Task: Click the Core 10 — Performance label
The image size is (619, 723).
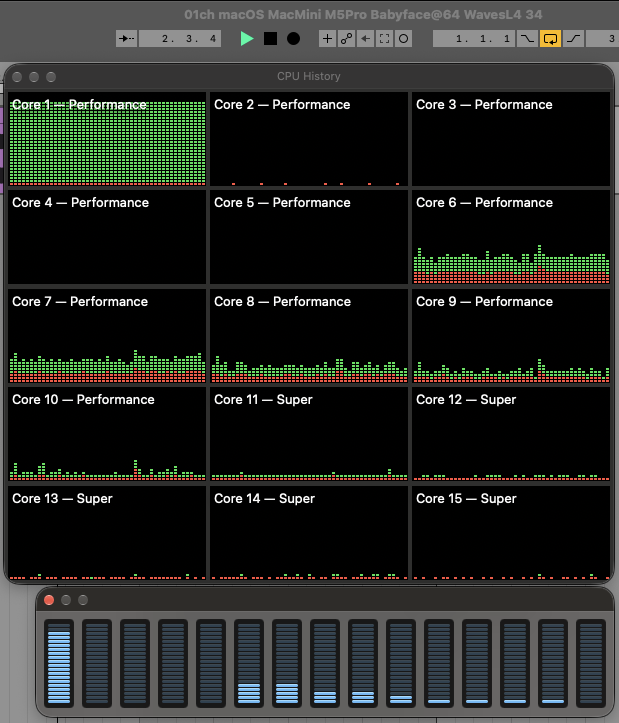Action: click(83, 400)
